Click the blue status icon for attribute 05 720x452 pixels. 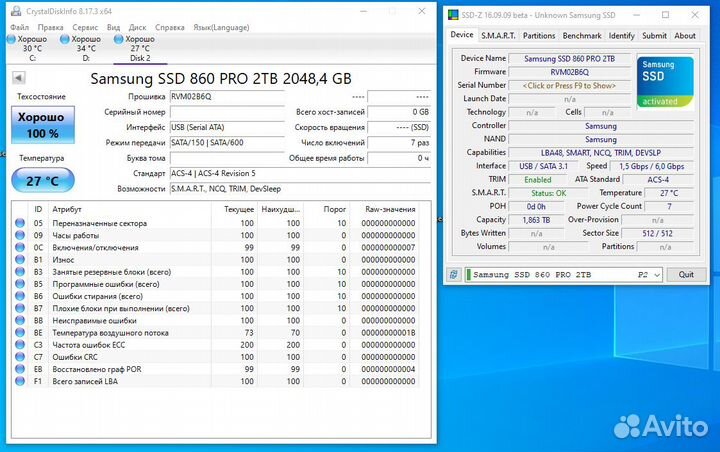pyautogui.click(x=20, y=223)
